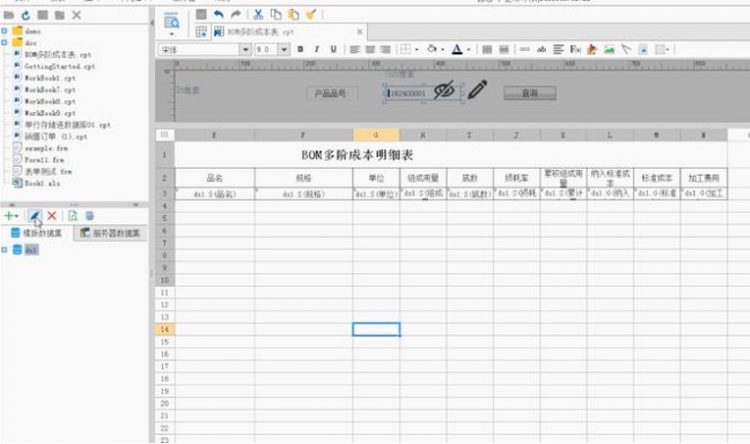Click the fill bucket background color icon

pyautogui.click(x=432, y=49)
